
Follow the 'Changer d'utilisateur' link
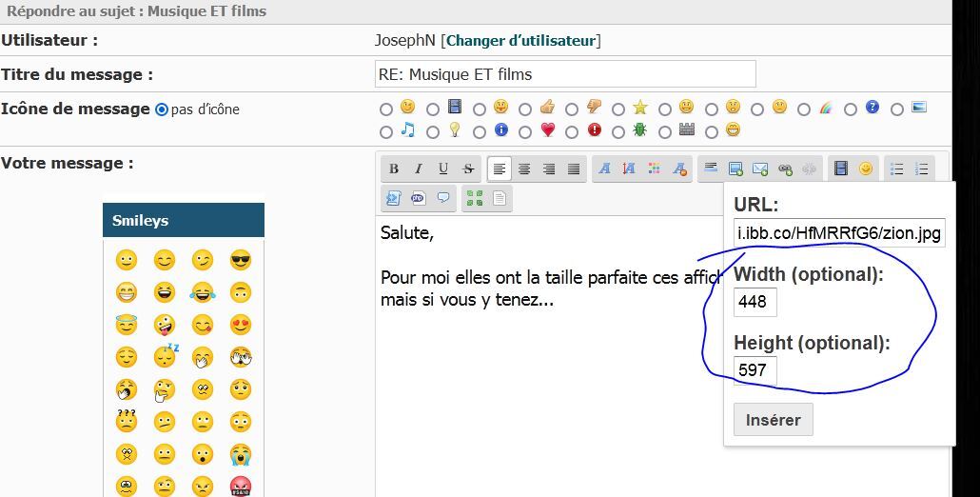coord(520,41)
